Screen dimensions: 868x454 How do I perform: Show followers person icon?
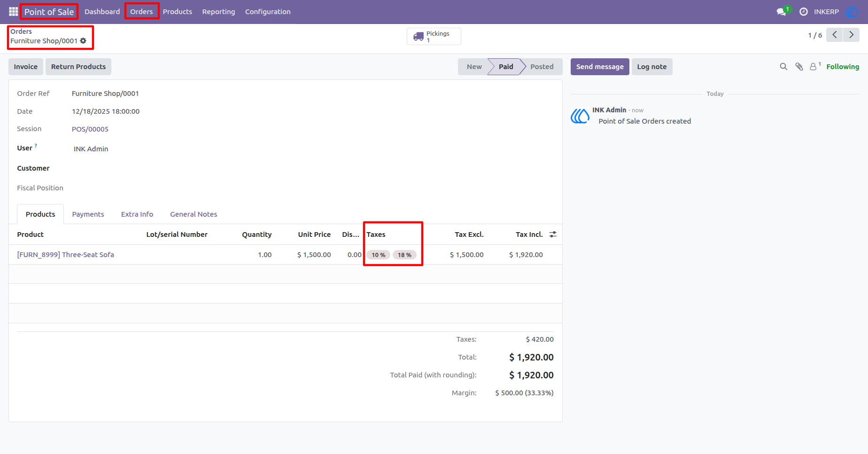click(815, 66)
